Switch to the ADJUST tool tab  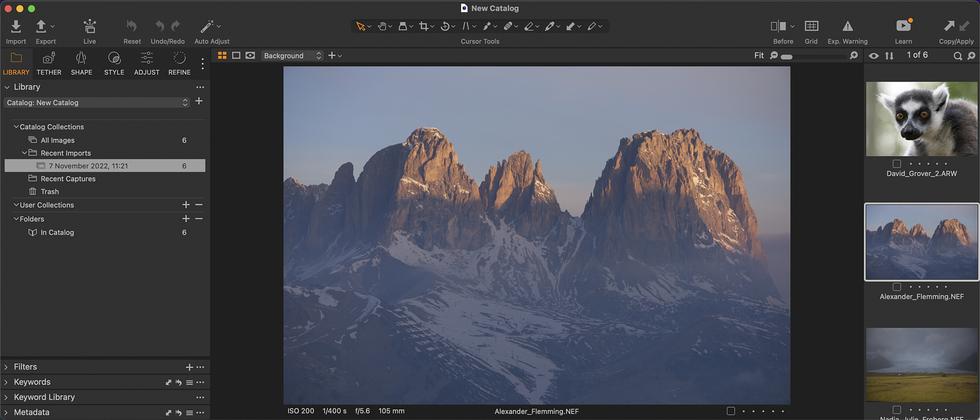(x=147, y=64)
